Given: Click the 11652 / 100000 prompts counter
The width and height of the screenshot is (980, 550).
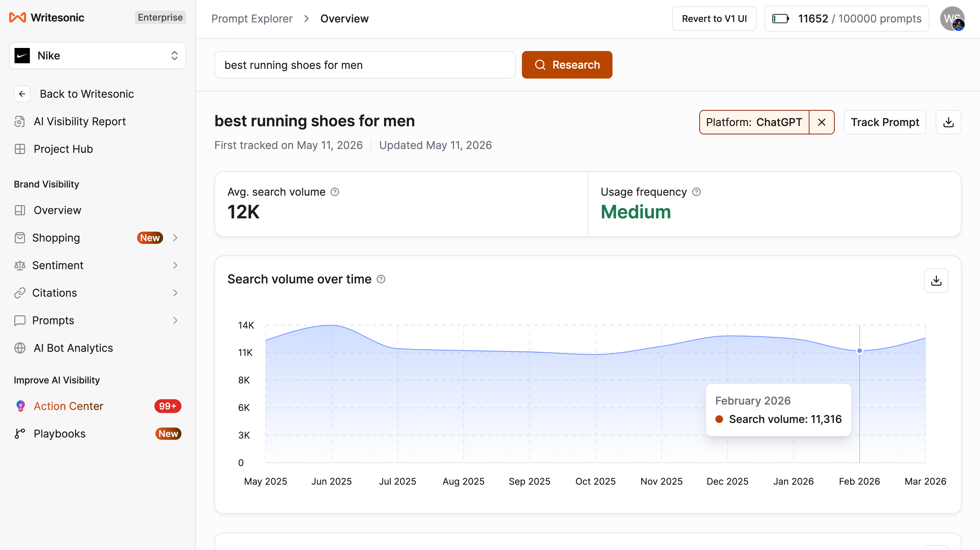Looking at the screenshot, I should point(847,19).
